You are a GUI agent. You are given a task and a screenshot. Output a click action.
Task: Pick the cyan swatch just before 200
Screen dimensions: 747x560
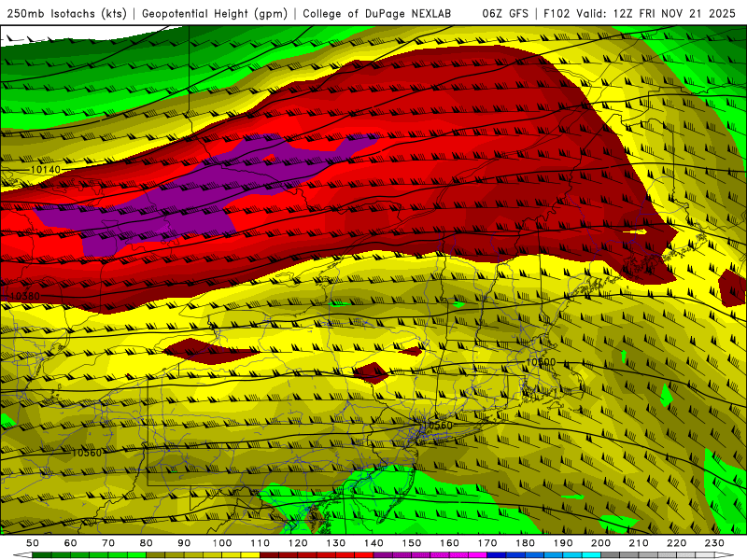pos(591,555)
